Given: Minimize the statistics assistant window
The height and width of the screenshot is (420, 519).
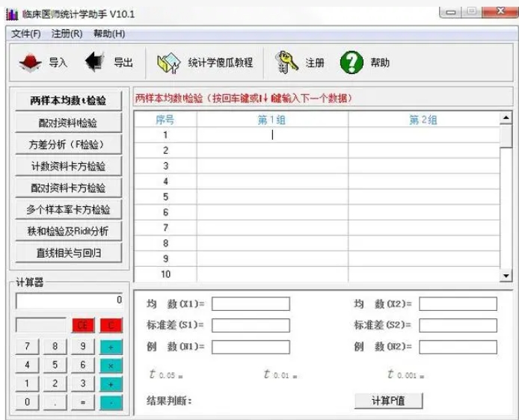Looking at the screenshot, I should point(450,12).
